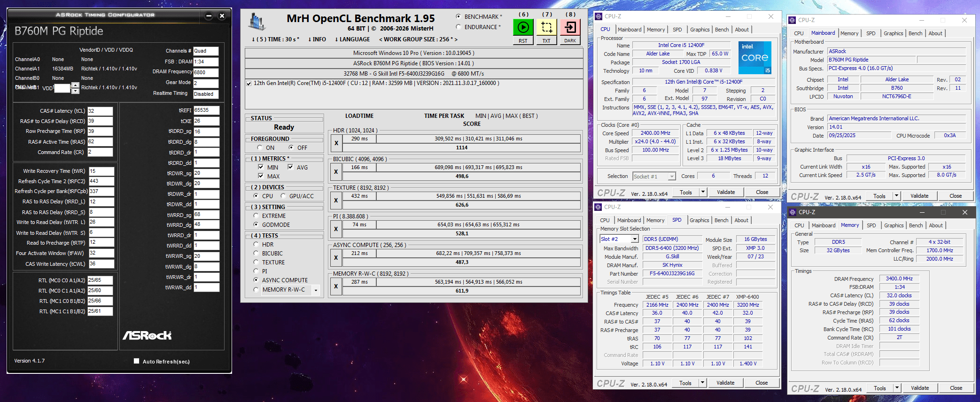Click the title icon of the CPU-Z SPD window
The height and width of the screenshot is (402, 980).
click(598, 207)
